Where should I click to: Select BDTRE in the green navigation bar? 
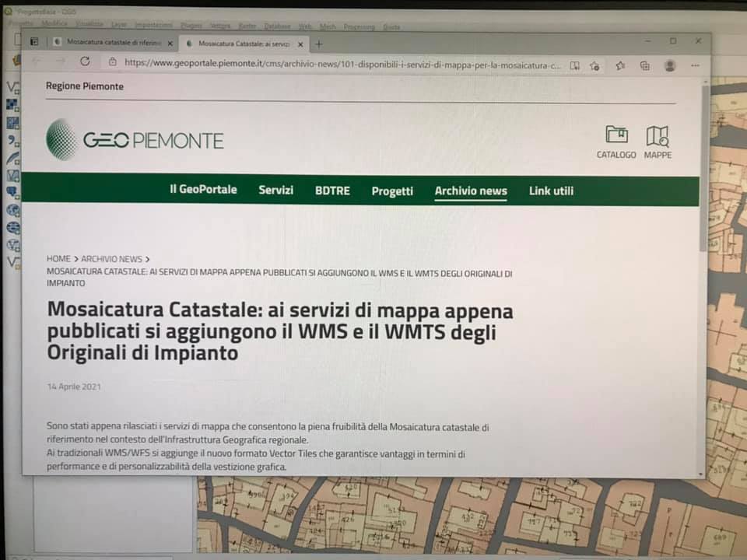pos(332,191)
